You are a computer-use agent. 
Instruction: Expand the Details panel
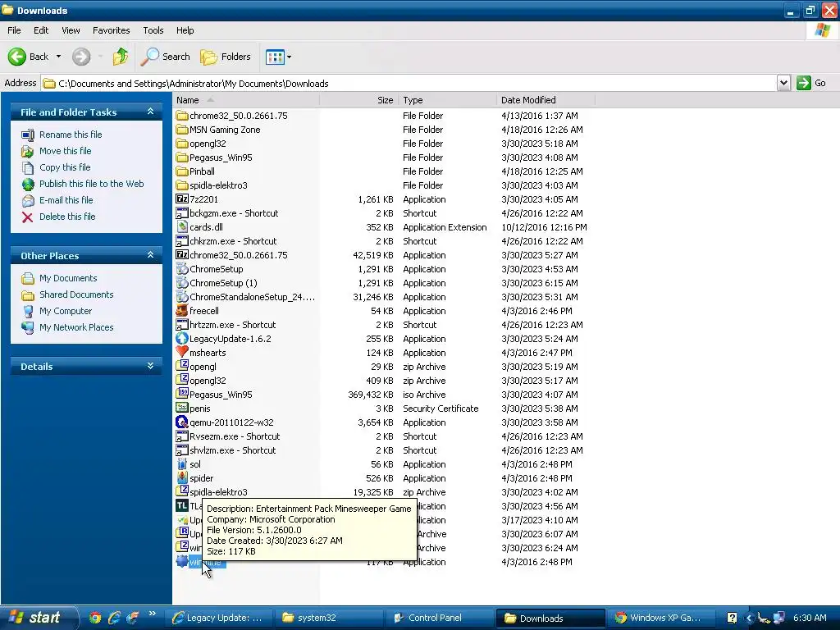click(151, 366)
